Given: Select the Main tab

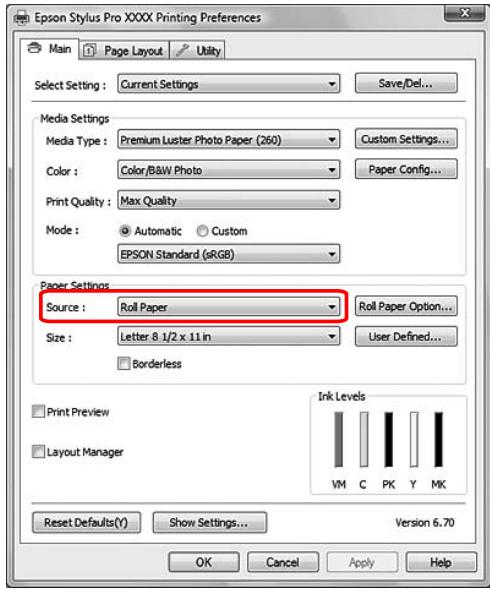Looking at the screenshot, I should 50,49.
